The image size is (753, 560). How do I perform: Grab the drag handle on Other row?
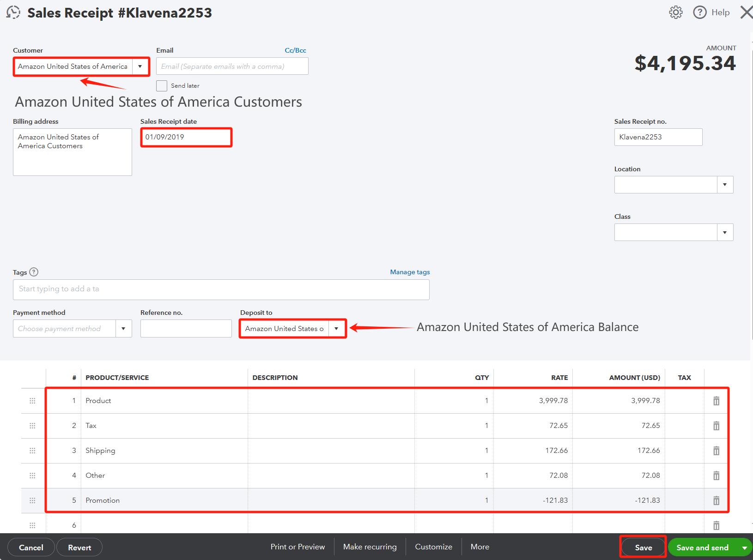32,476
